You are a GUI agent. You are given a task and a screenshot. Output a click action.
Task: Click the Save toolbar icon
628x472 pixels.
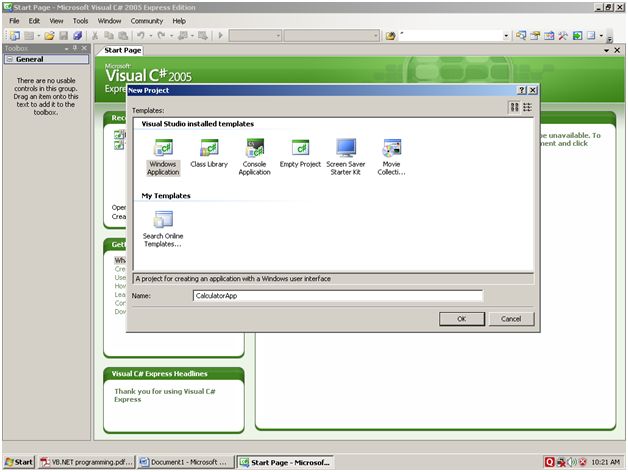click(63, 36)
